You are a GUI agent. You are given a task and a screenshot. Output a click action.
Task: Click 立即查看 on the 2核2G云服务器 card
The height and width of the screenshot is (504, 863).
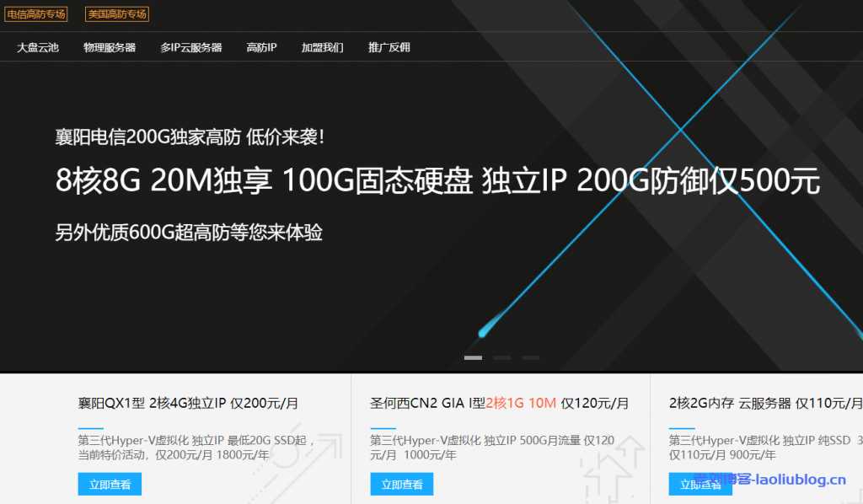[702, 484]
